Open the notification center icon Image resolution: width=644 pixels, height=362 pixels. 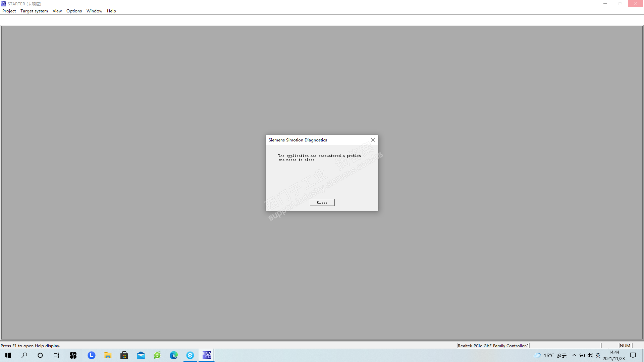633,355
